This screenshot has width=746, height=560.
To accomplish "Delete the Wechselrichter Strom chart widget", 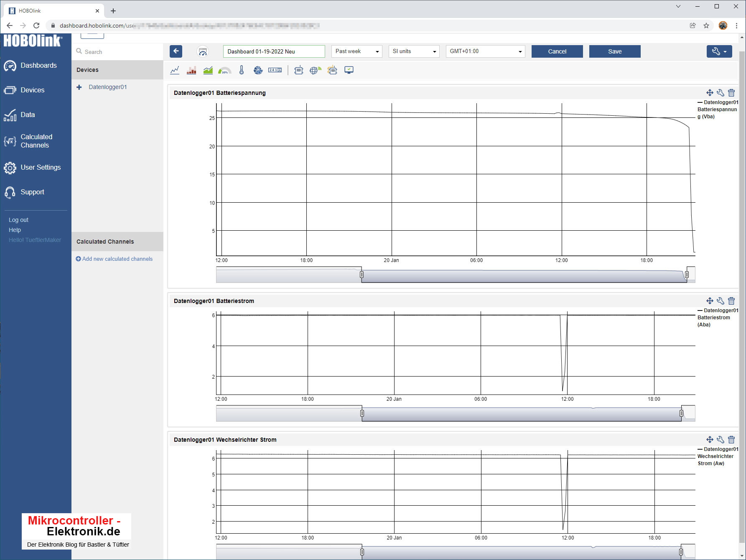I will point(731,440).
